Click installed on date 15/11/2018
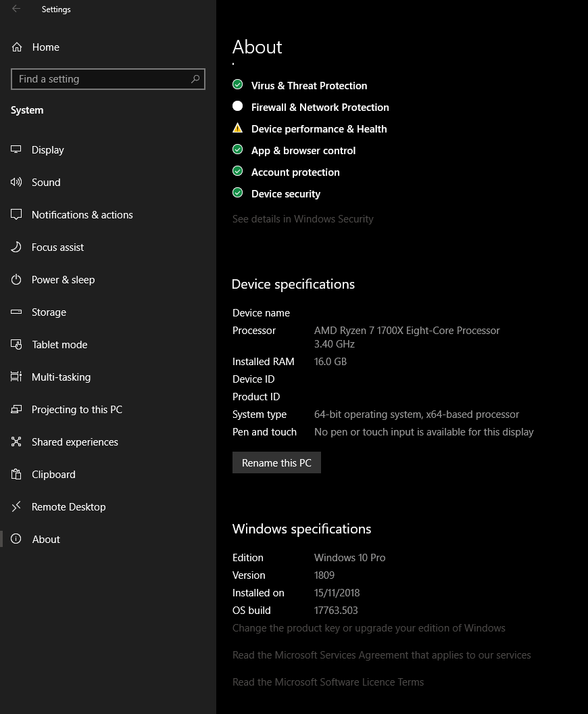Viewport: 588px width, 714px height. (x=337, y=593)
